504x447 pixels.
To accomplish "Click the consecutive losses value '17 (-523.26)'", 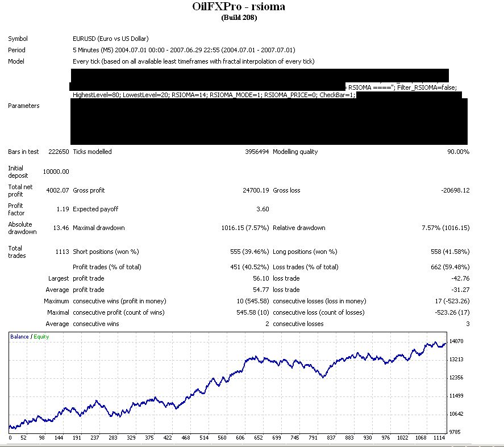I will pos(452,301).
